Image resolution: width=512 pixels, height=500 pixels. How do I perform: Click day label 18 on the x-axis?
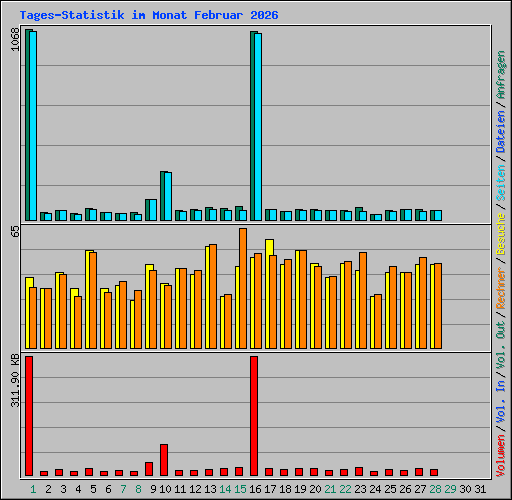285,489
